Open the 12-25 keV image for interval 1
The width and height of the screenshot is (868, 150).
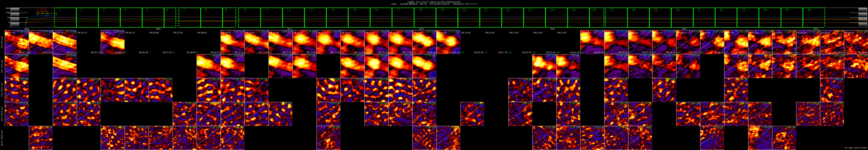[x=16, y=90]
